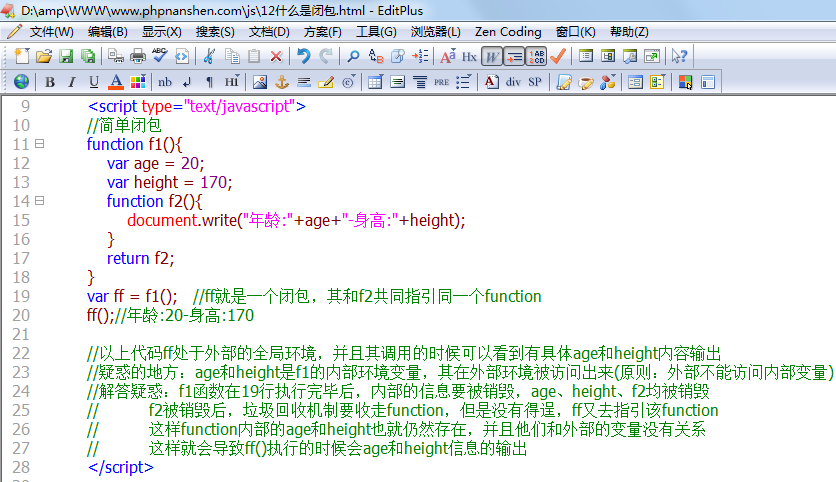Click the Print icon
The width and height of the screenshot is (836, 482).
point(138,56)
